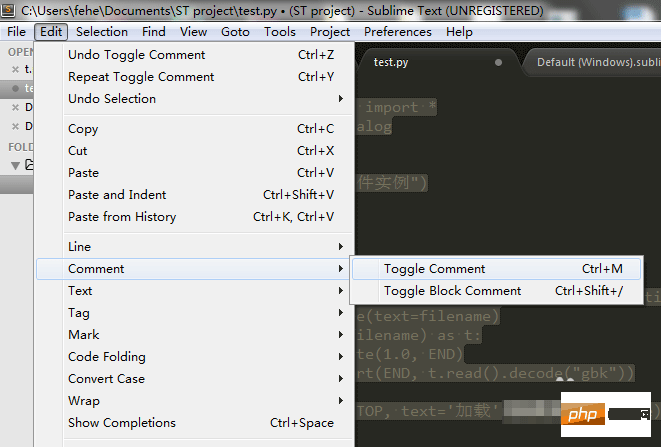Open the Preferences menu
The width and height of the screenshot is (661, 447).
398,32
